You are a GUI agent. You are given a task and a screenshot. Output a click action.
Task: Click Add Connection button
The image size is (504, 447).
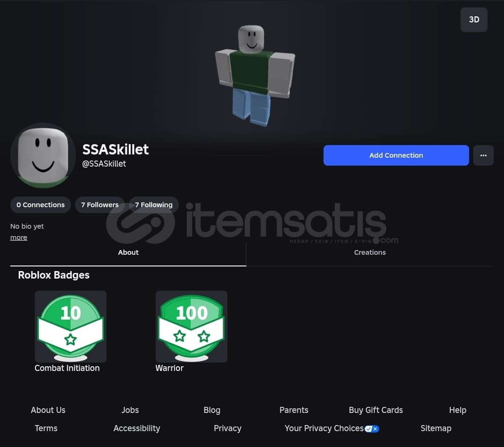pos(396,155)
